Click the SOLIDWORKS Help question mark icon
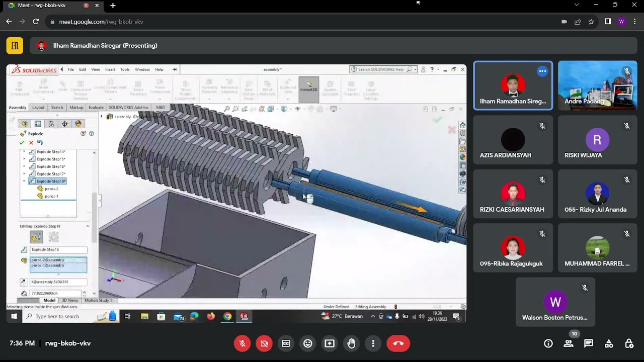 tap(432, 69)
